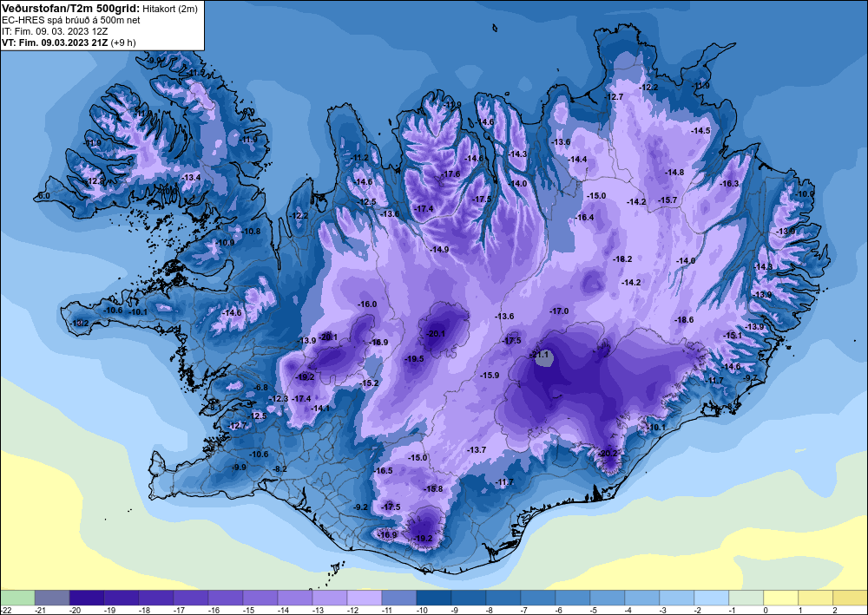Click the 'Veðurstofan/T2m 500grid:' title text

[x=71, y=8]
